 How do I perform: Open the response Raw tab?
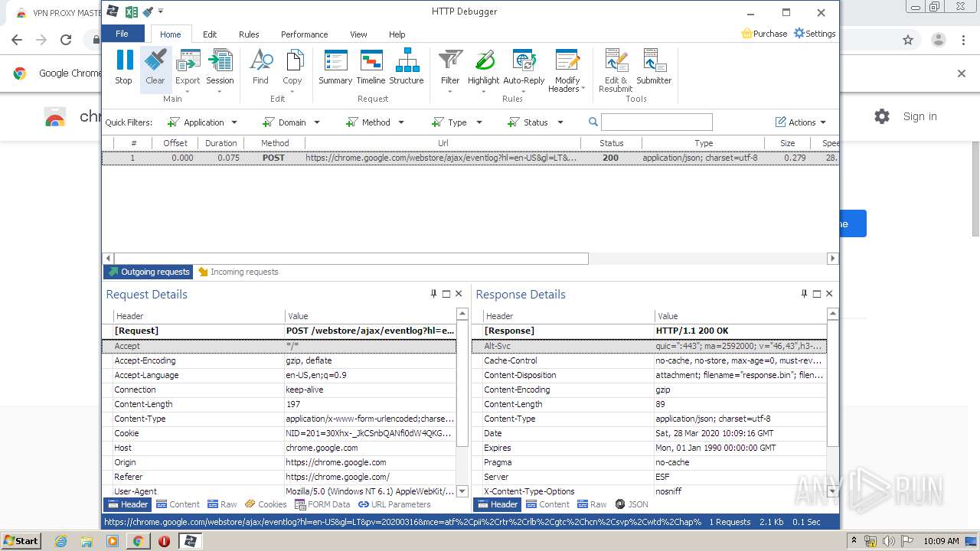(x=592, y=504)
